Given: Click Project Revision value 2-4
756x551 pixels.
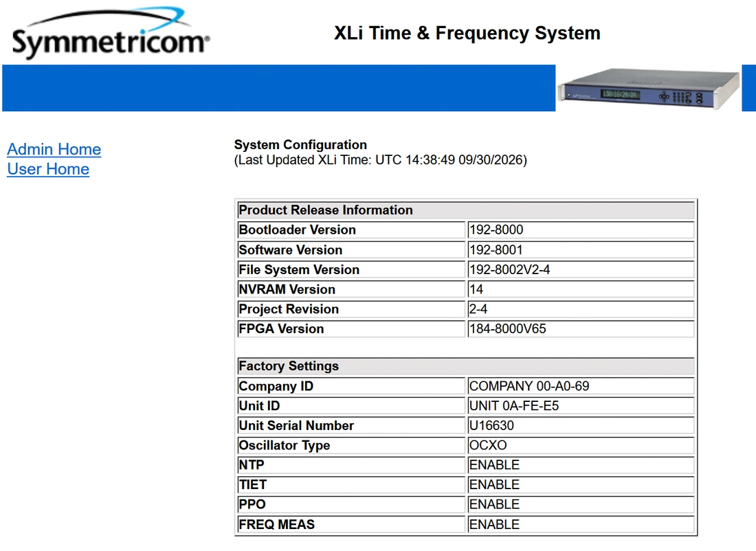Looking at the screenshot, I should pos(478,309).
